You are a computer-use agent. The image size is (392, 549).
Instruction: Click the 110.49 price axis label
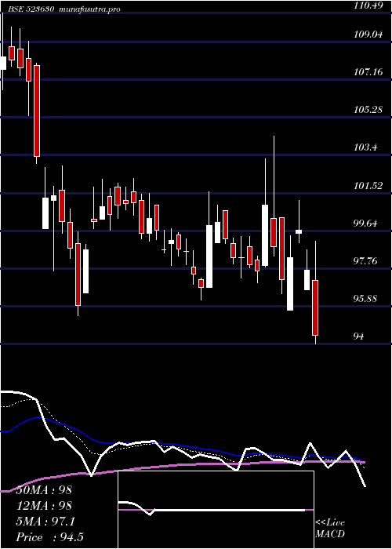tap(368, 5)
